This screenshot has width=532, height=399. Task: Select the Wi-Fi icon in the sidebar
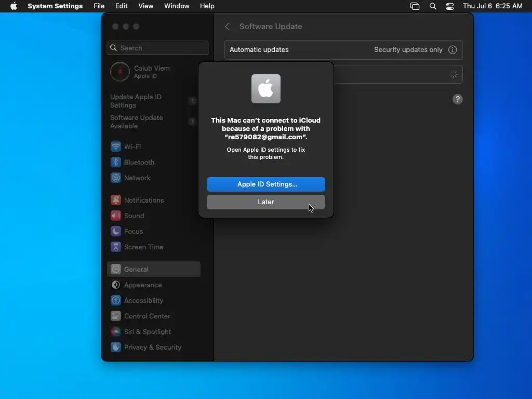pos(116,147)
